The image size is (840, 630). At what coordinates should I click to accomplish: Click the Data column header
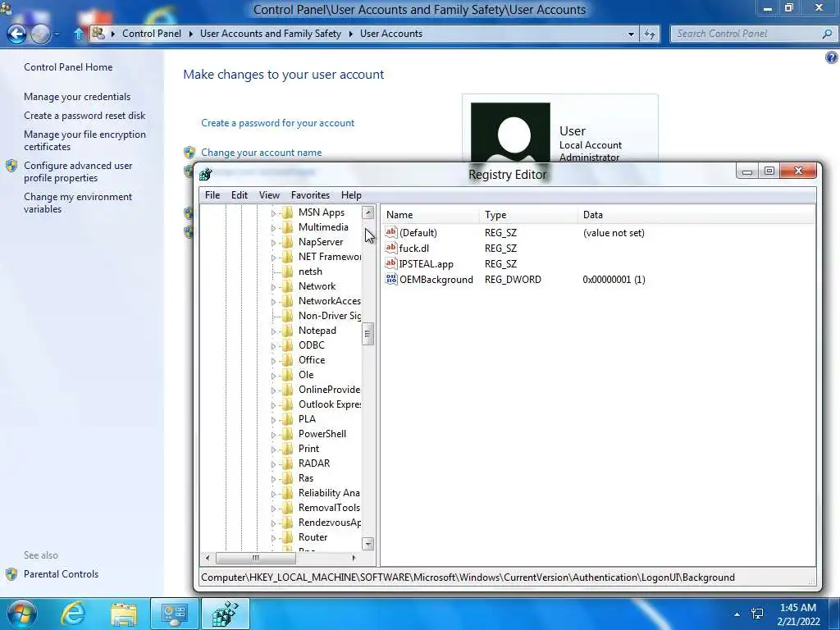(696, 215)
